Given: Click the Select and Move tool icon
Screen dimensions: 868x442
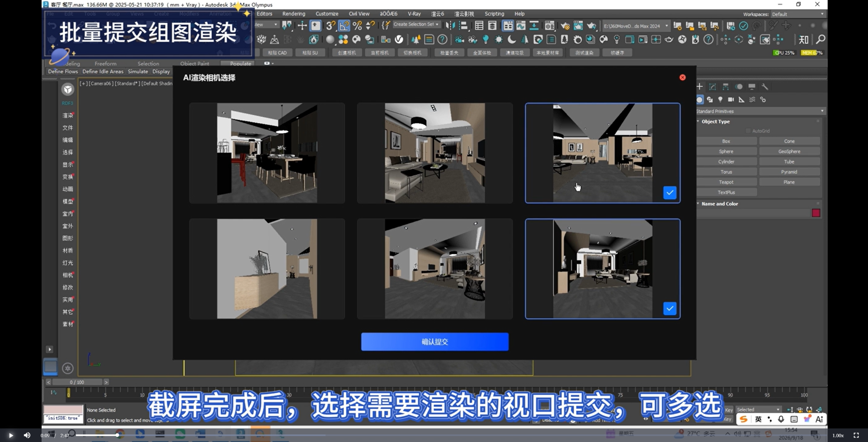Looking at the screenshot, I should point(302,26).
